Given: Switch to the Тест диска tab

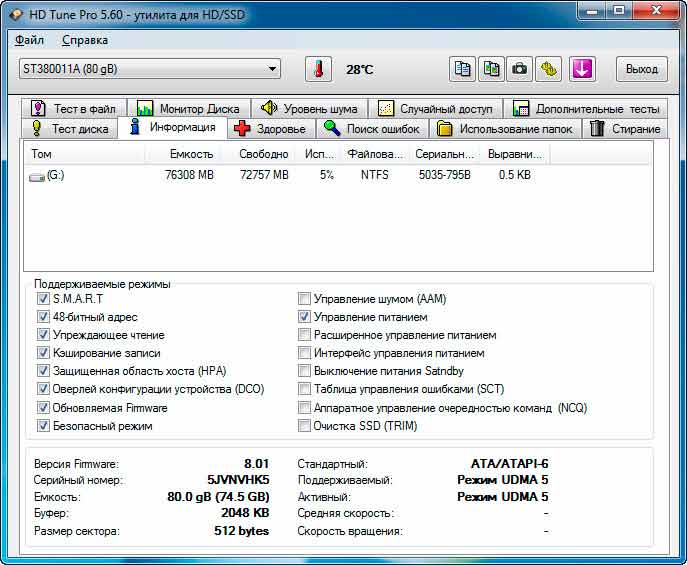Looking at the screenshot, I should pyautogui.click(x=70, y=129).
